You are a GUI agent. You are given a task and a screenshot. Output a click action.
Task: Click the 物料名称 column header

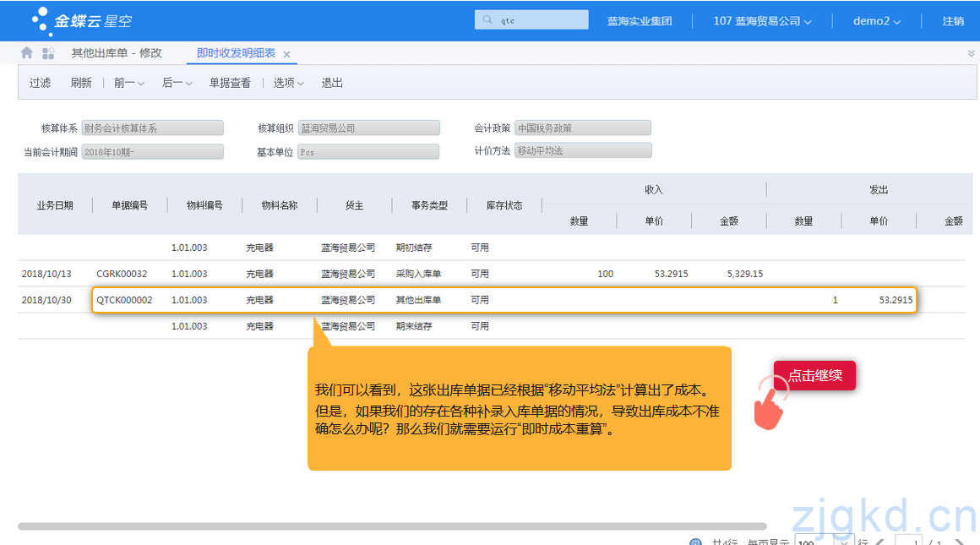tap(280, 205)
